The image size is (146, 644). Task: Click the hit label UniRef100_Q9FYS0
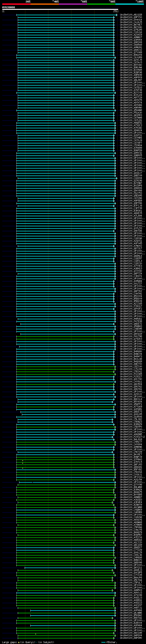[x=131, y=17]
